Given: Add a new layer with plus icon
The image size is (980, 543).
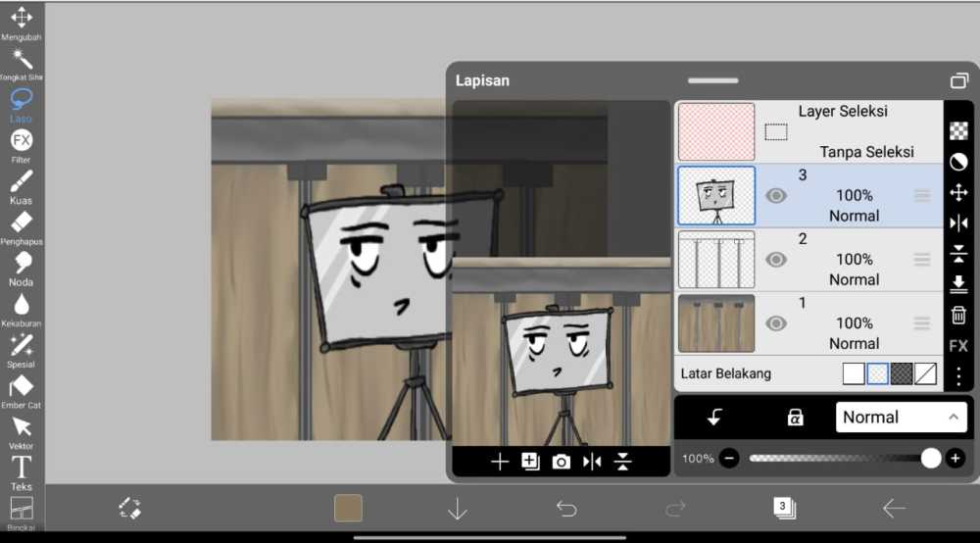Looking at the screenshot, I should point(500,462).
